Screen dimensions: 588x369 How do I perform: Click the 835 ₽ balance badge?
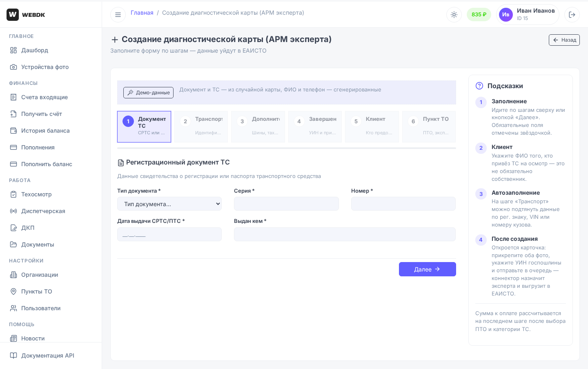click(x=479, y=15)
